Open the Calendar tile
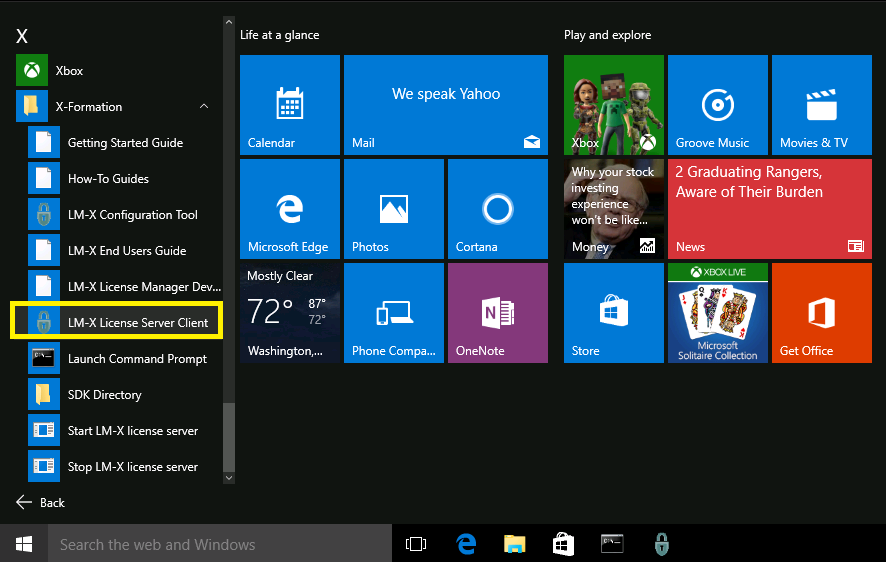 (290, 104)
